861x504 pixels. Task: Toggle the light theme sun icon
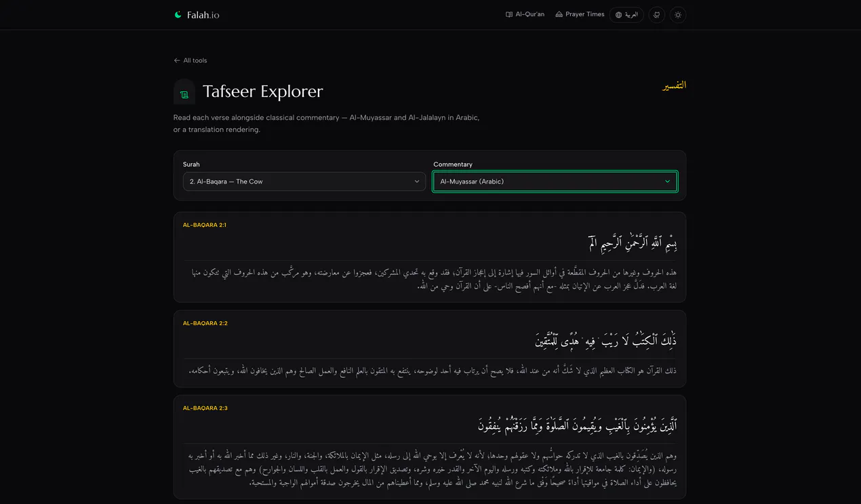tap(678, 15)
